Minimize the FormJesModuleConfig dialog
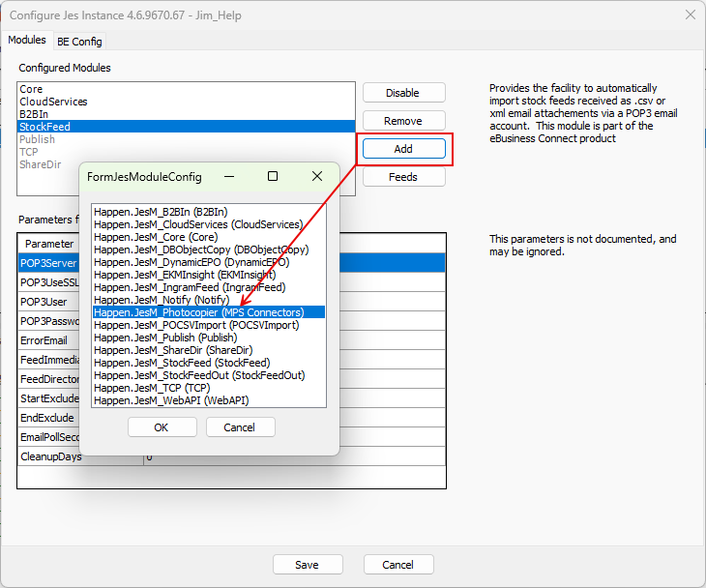Viewport: 706px width, 588px height. (228, 176)
